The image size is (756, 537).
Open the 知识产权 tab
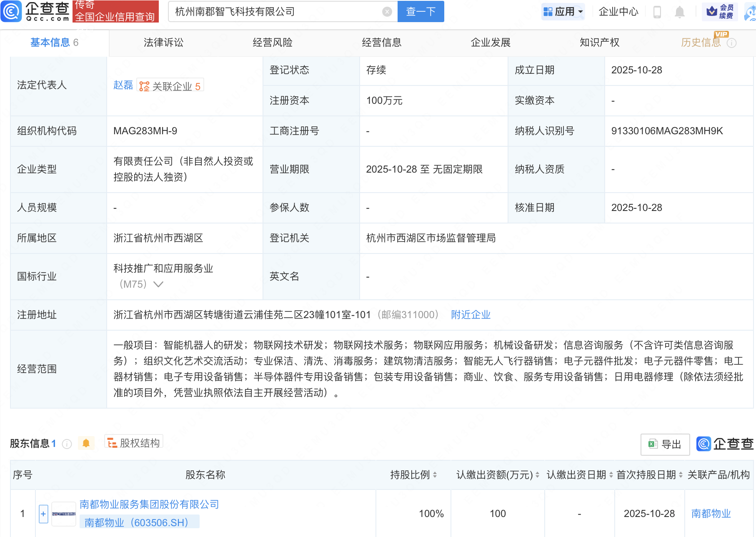click(599, 42)
